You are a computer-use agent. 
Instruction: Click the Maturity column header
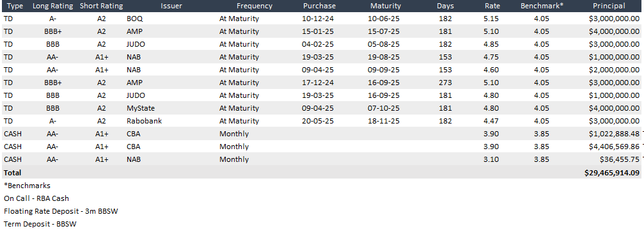tap(385, 6)
